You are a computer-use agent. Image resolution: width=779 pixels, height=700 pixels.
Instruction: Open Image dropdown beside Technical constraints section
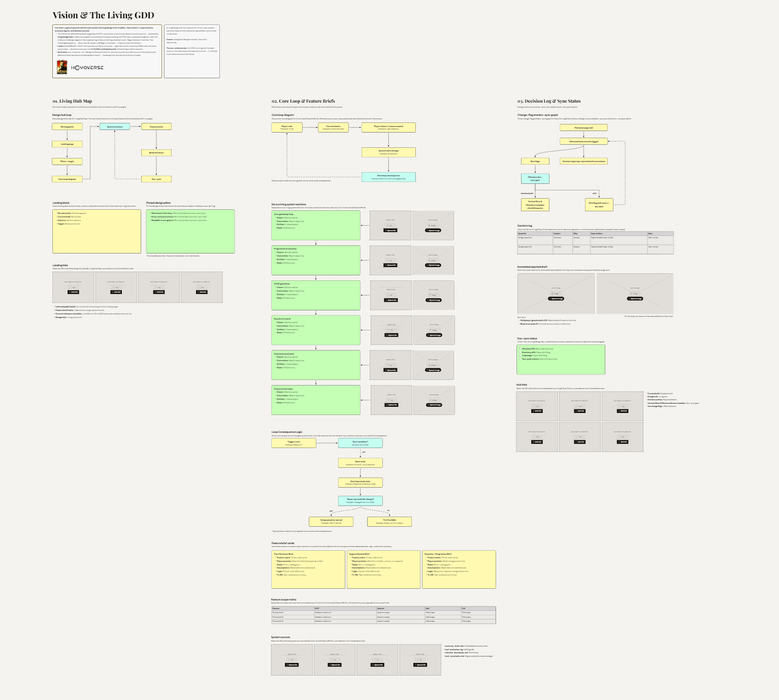pos(433,365)
